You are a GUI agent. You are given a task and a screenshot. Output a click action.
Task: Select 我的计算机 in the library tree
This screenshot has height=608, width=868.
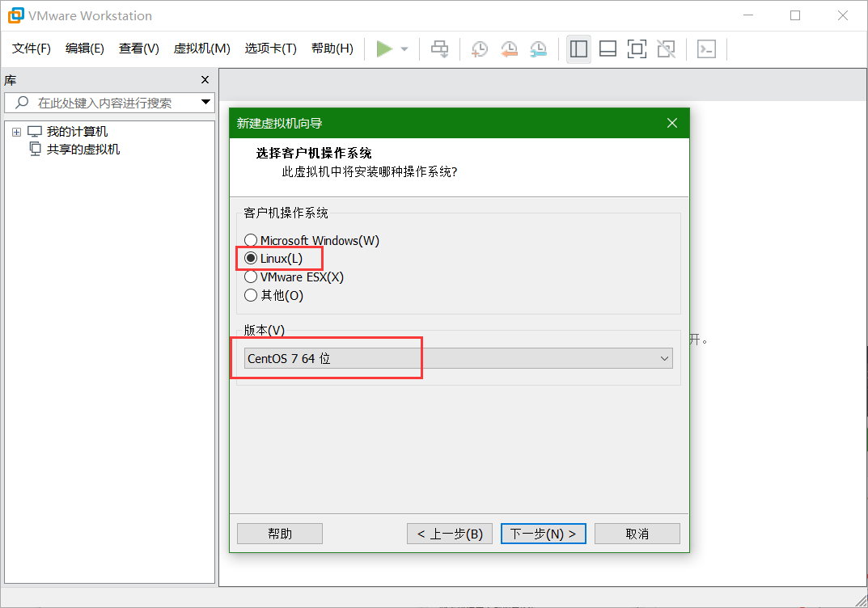pyautogui.click(x=77, y=132)
